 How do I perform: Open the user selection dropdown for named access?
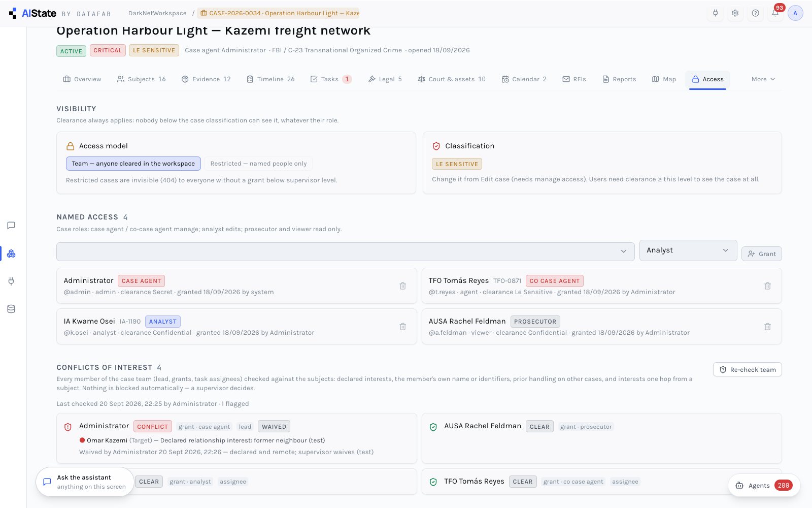pos(345,251)
